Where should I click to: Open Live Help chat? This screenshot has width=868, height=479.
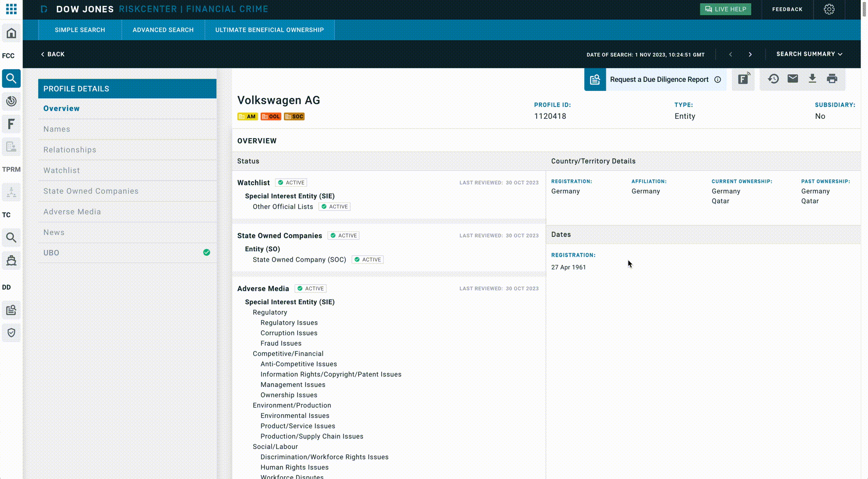[x=726, y=9]
